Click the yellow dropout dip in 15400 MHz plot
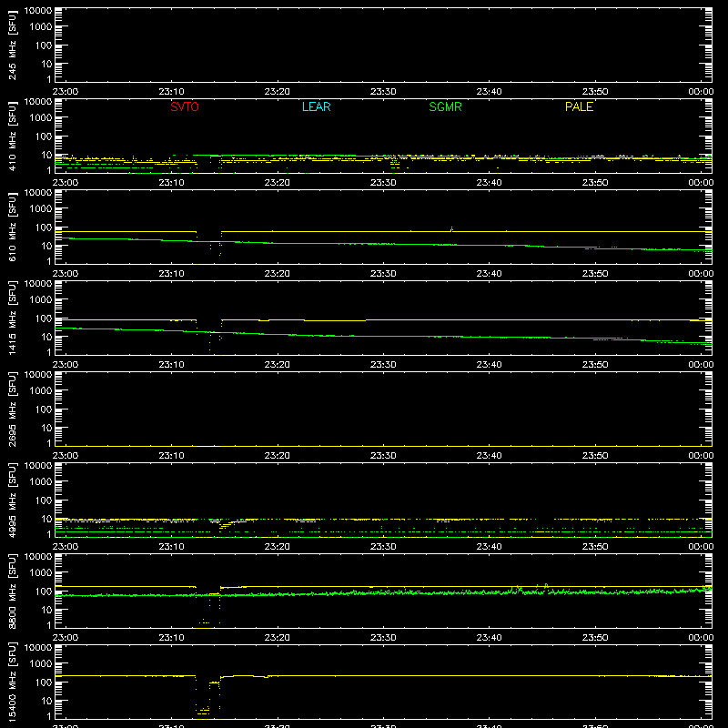Image resolution: width=728 pixels, height=728 pixels. tap(207, 696)
